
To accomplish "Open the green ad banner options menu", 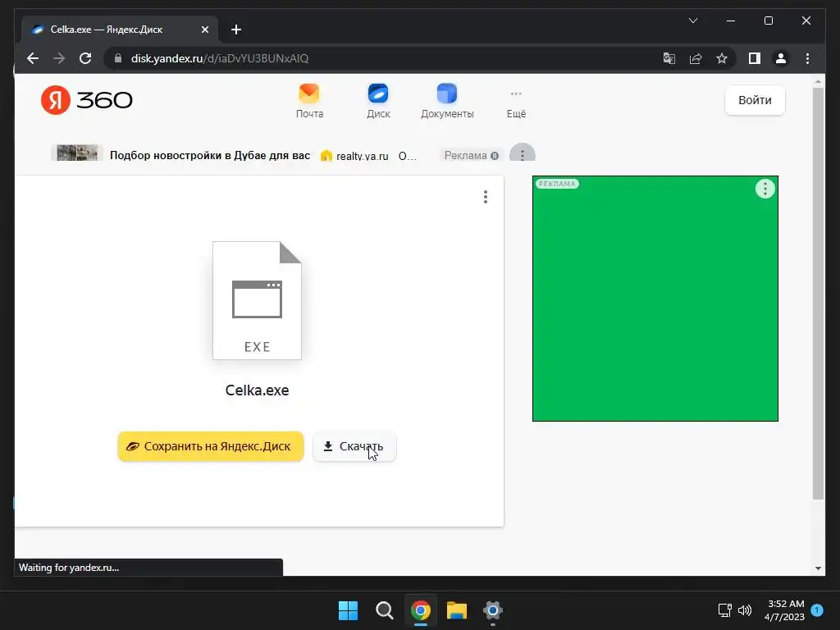I will coord(765,189).
